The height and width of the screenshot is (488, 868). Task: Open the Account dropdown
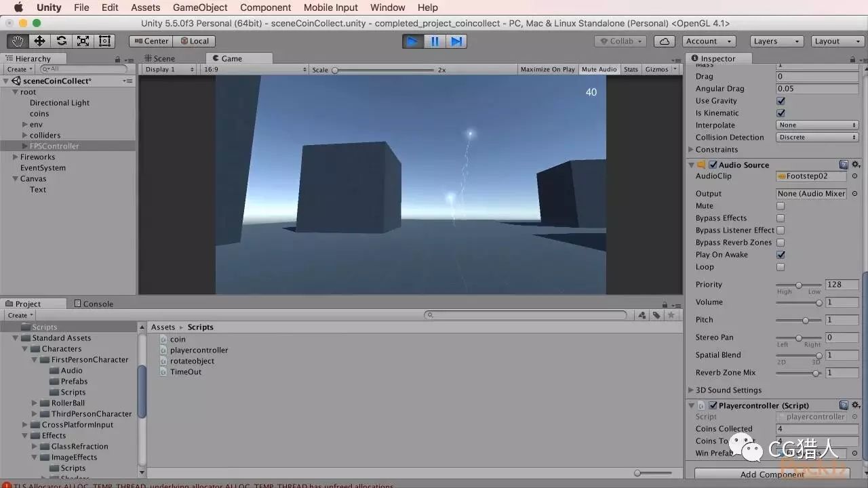[x=708, y=41]
